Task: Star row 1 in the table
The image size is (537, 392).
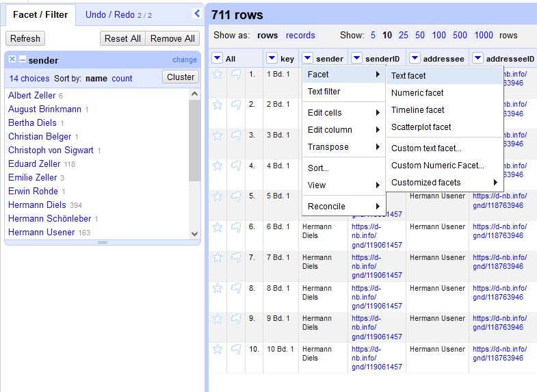Action: tap(218, 74)
